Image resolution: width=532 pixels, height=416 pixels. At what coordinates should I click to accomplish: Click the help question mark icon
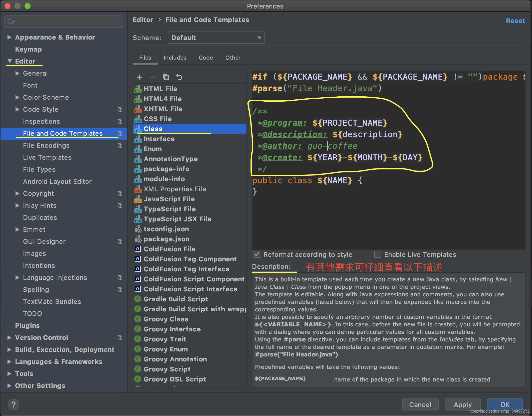(14, 404)
